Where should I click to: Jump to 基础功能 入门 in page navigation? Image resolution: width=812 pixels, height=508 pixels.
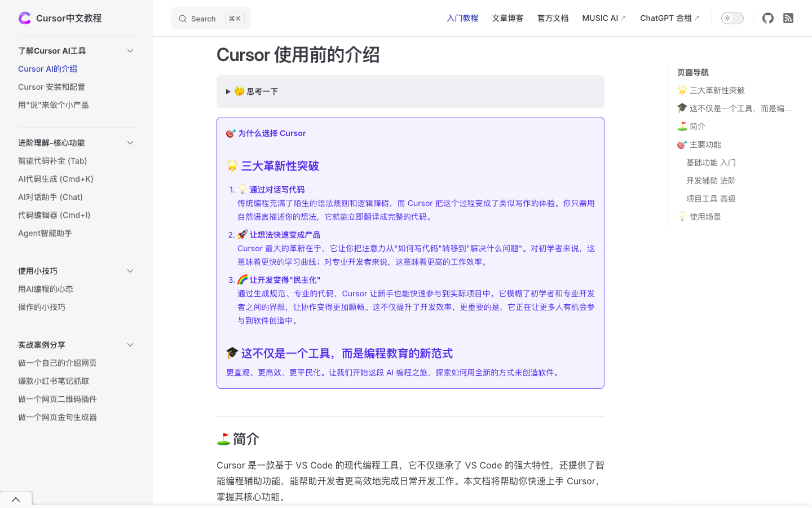711,163
